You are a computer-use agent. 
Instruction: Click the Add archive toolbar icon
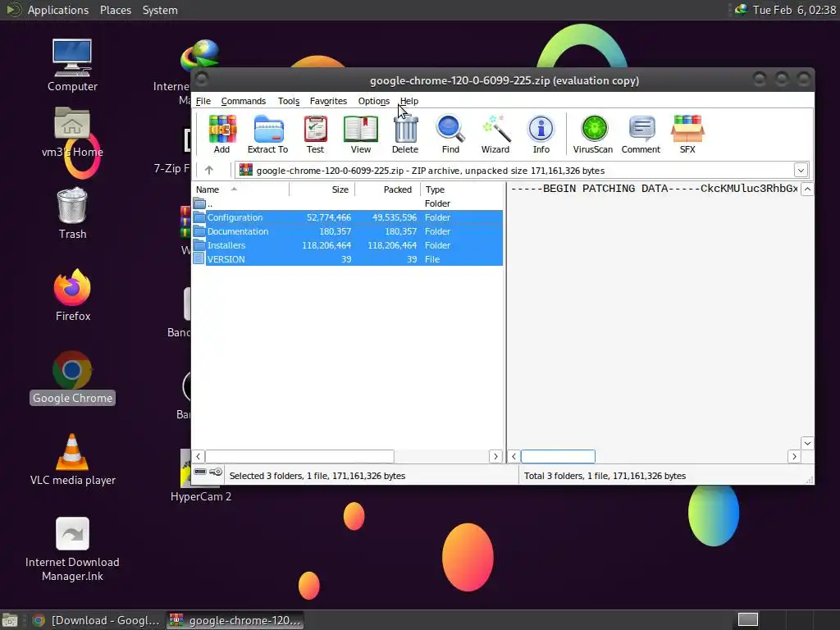pyautogui.click(x=221, y=135)
